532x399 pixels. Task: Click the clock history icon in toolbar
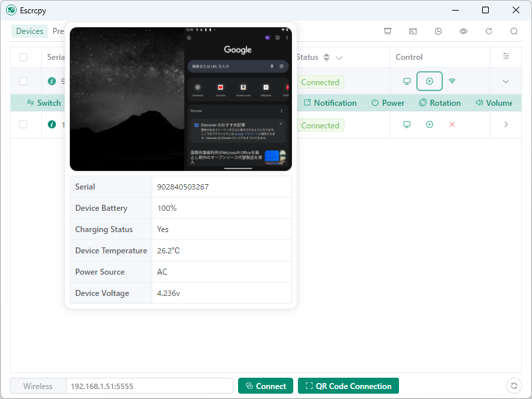[x=438, y=31]
